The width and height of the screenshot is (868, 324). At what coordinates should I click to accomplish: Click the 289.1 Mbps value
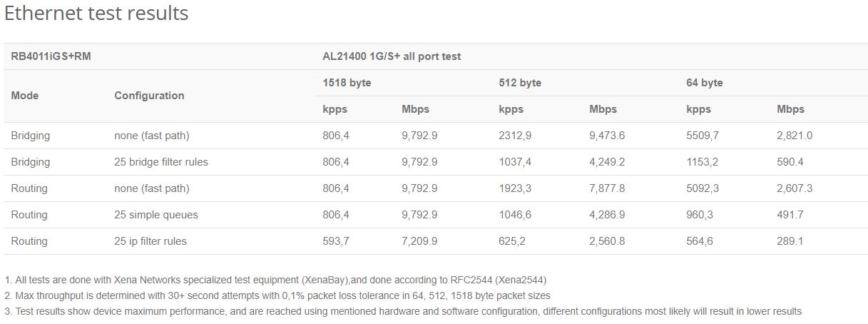790,241
